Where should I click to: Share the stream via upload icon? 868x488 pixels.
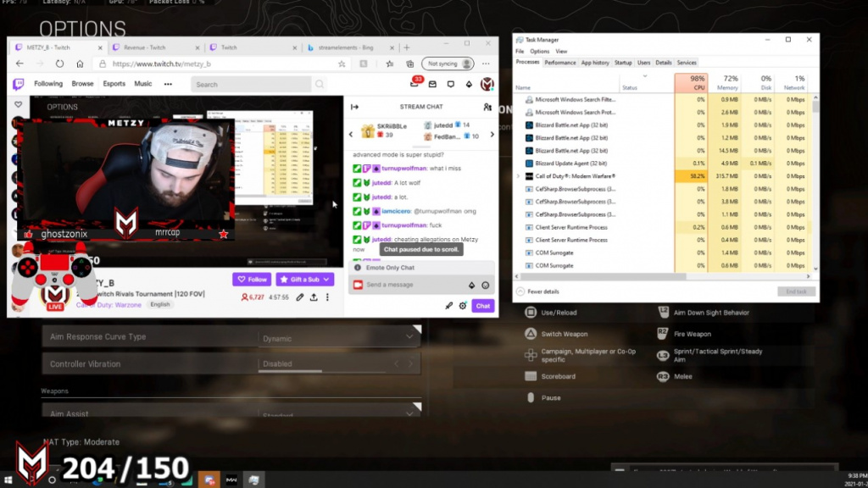click(314, 297)
